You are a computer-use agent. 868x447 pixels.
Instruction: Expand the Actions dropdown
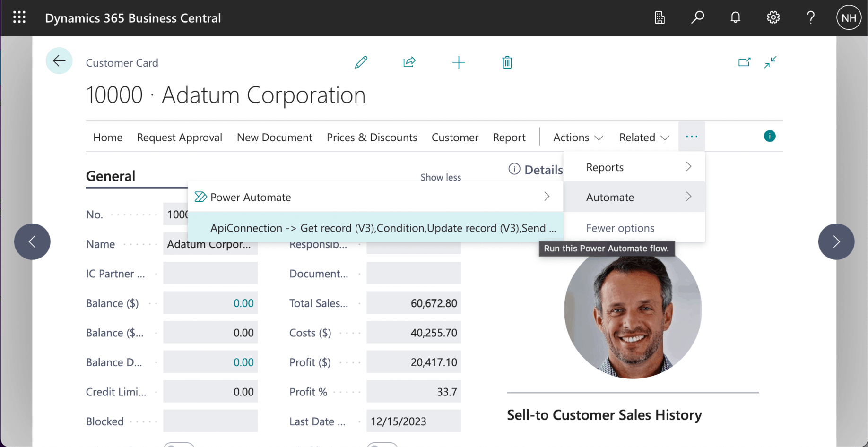click(578, 138)
